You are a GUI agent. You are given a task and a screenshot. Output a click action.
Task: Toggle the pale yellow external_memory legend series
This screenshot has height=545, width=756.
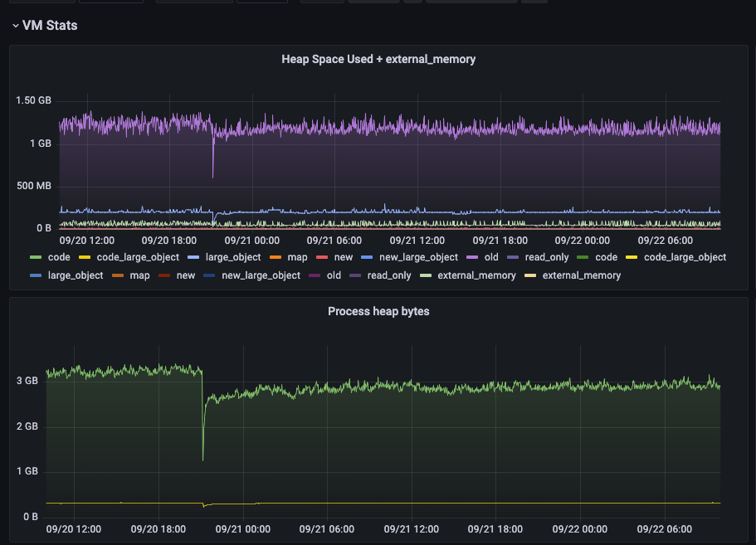[582, 275]
